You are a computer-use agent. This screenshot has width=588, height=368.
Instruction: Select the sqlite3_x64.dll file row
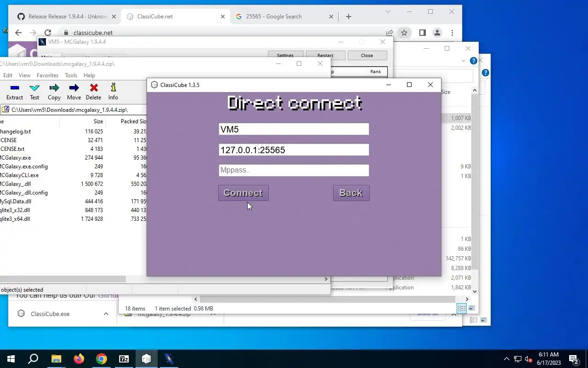(x=73, y=219)
